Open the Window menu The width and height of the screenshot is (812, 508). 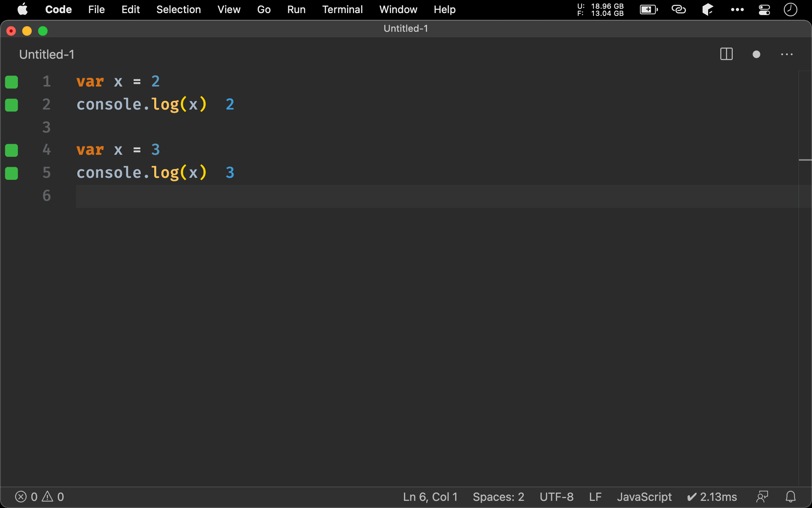(x=398, y=10)
